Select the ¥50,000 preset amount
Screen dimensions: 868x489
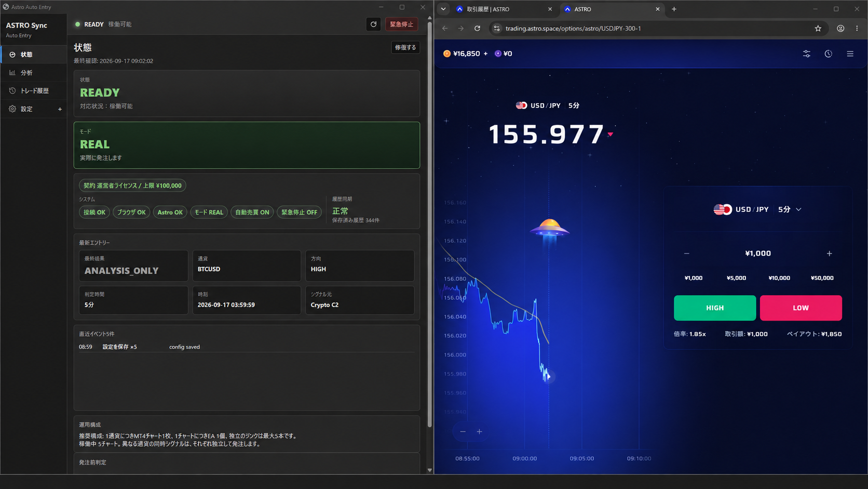click(x=822, y=278)
